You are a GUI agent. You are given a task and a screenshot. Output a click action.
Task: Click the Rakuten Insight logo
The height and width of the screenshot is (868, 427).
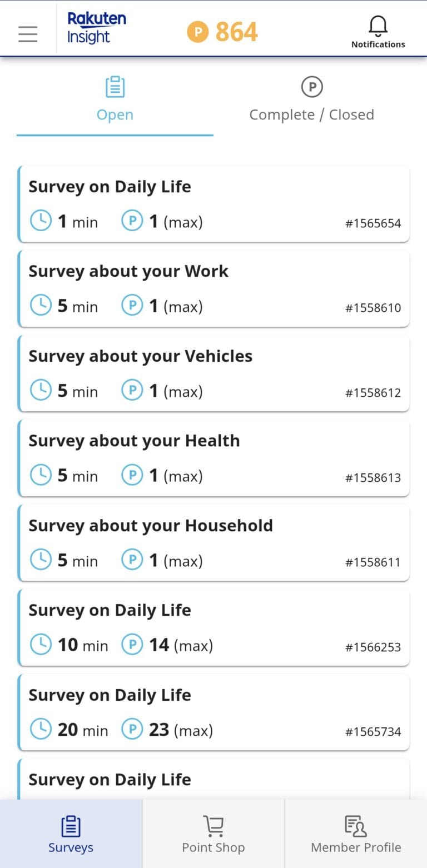(x=96, y=28)
